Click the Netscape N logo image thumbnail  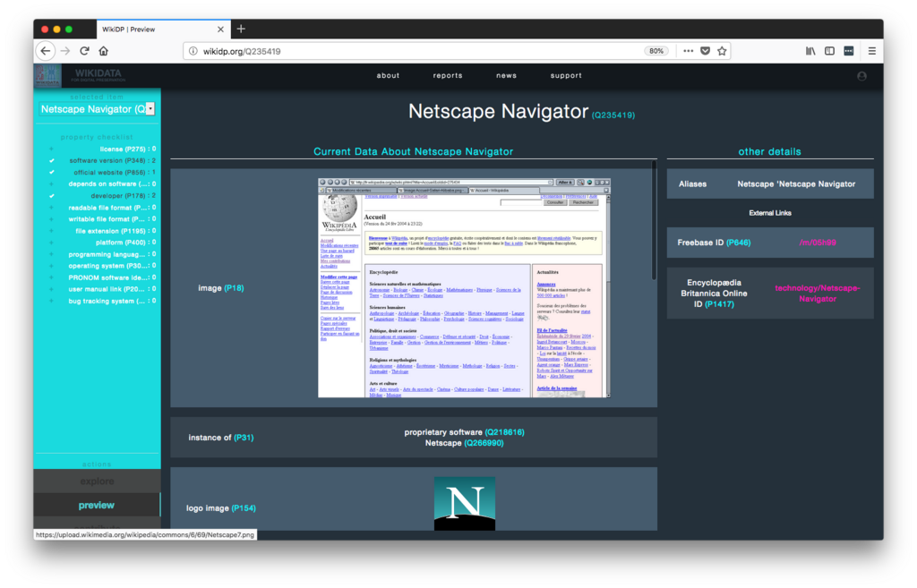465,504
